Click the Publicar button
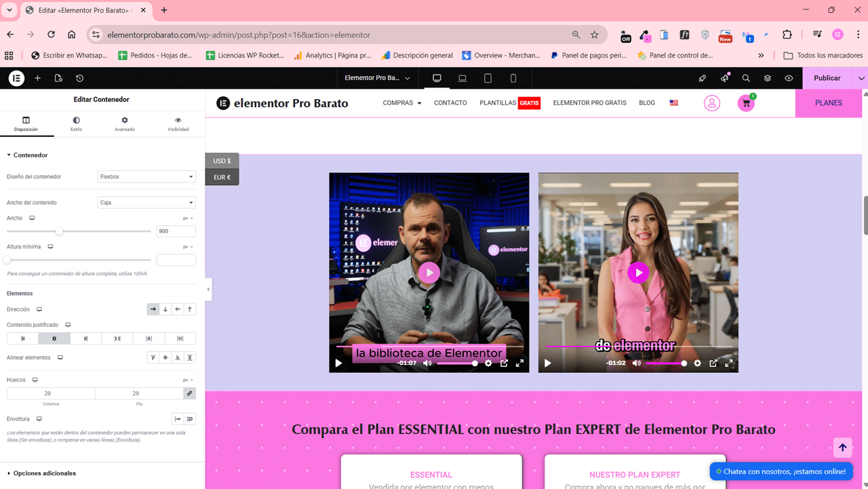 827,78
